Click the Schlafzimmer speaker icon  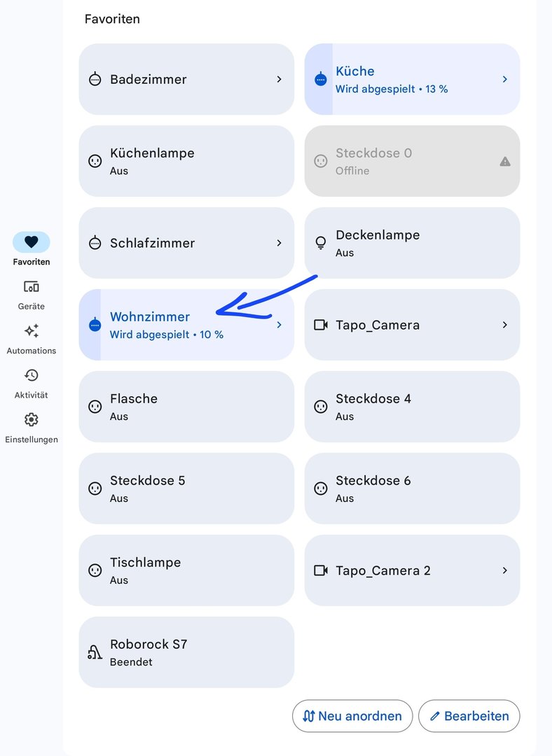(95, 243)
